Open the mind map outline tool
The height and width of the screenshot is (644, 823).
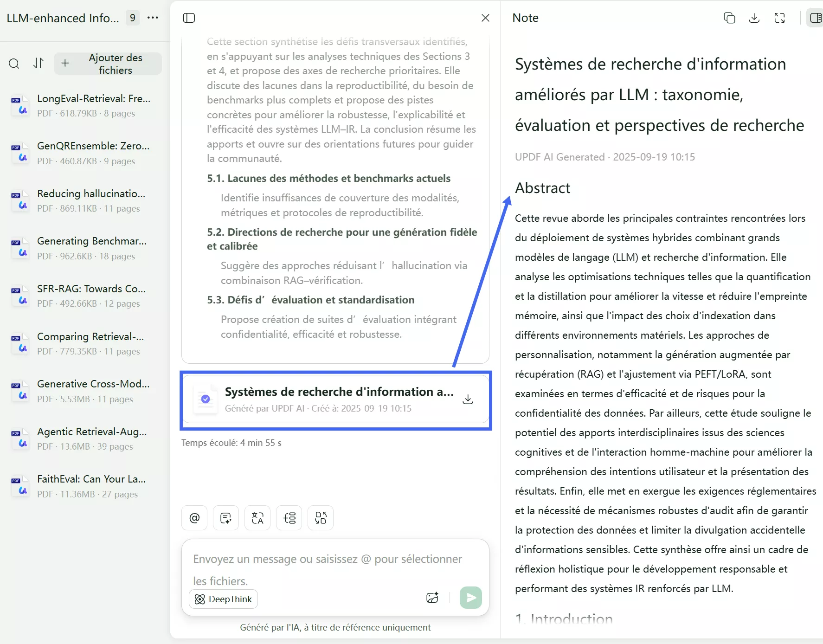[x=289, y=517]
